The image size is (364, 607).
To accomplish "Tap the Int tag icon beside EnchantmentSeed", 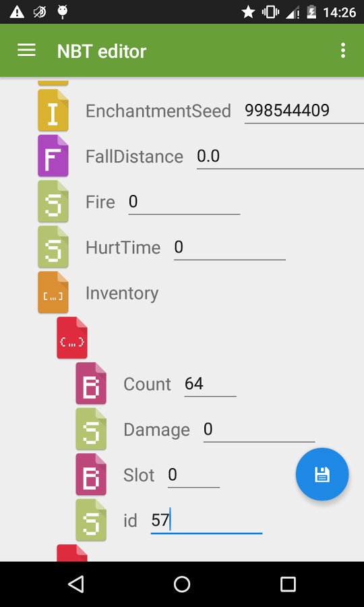I will pos(53,111).
